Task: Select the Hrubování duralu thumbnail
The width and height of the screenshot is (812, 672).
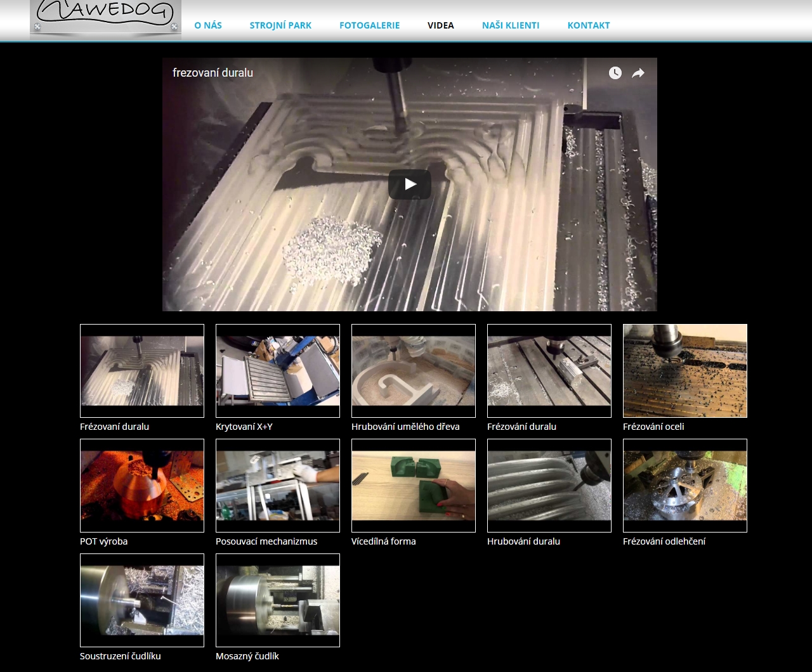Action: point(549,486)
